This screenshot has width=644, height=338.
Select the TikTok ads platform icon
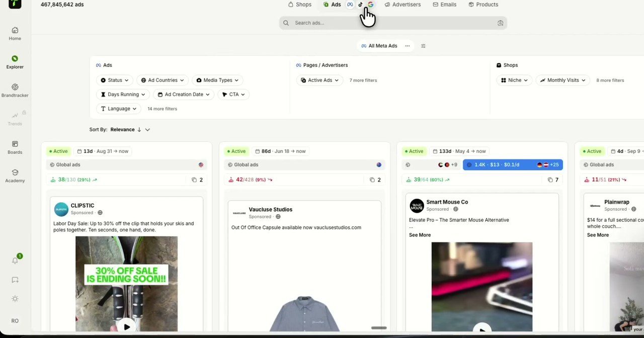tap(360, 5)
